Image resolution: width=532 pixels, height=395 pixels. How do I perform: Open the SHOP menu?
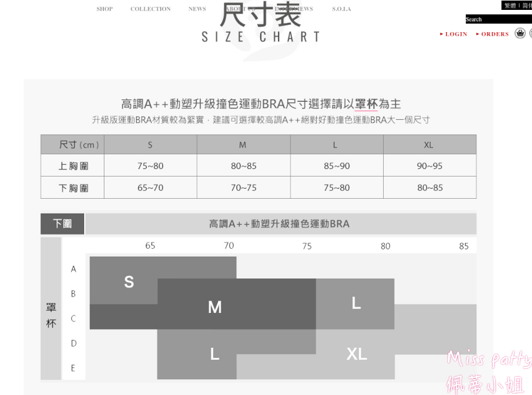(104, 9)
